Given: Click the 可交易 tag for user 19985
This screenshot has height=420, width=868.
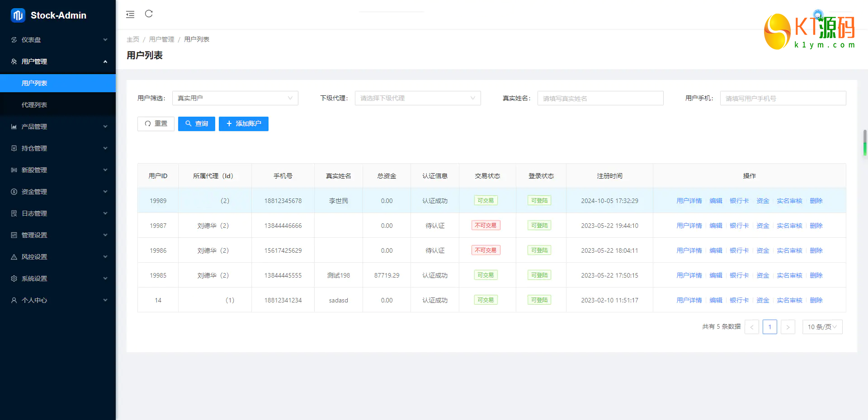Looking at the screenshot, I should click(x=486, y=275).
